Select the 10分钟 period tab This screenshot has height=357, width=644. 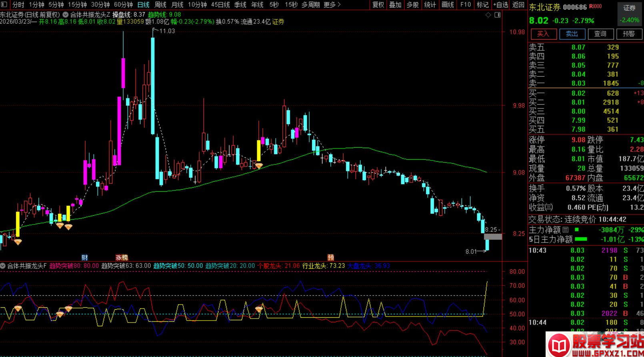[197, 4]
